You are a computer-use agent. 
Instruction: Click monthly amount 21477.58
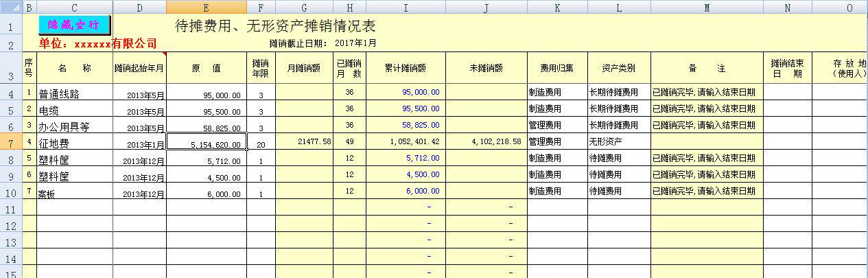tap(304, 143)
